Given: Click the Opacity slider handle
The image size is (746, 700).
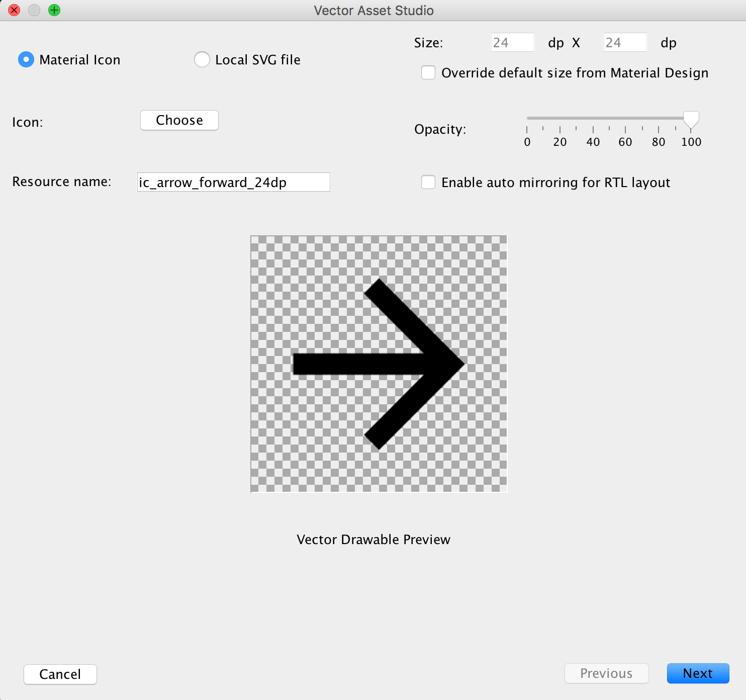Looking at the screenshot, I should coord(691,121).
